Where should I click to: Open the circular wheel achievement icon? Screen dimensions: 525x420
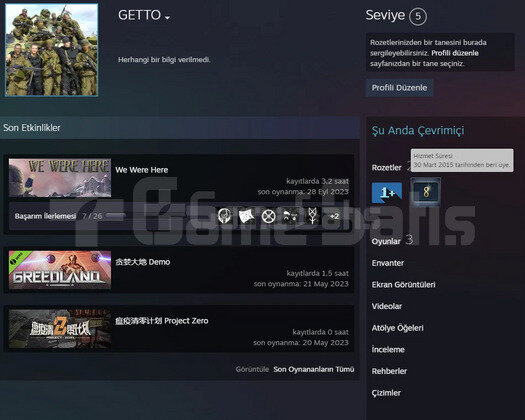pos(268,216)
